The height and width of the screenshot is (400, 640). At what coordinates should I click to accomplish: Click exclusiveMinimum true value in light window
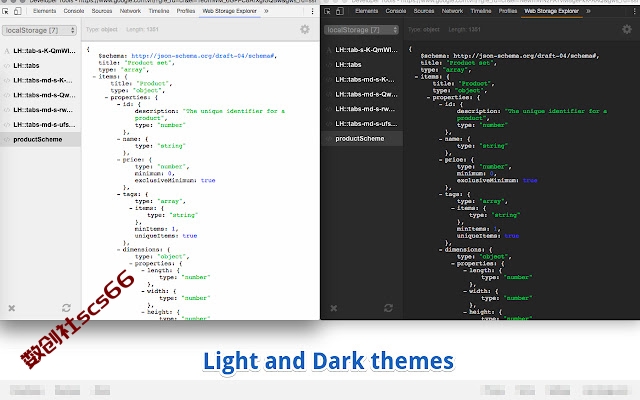pos(208,180)
